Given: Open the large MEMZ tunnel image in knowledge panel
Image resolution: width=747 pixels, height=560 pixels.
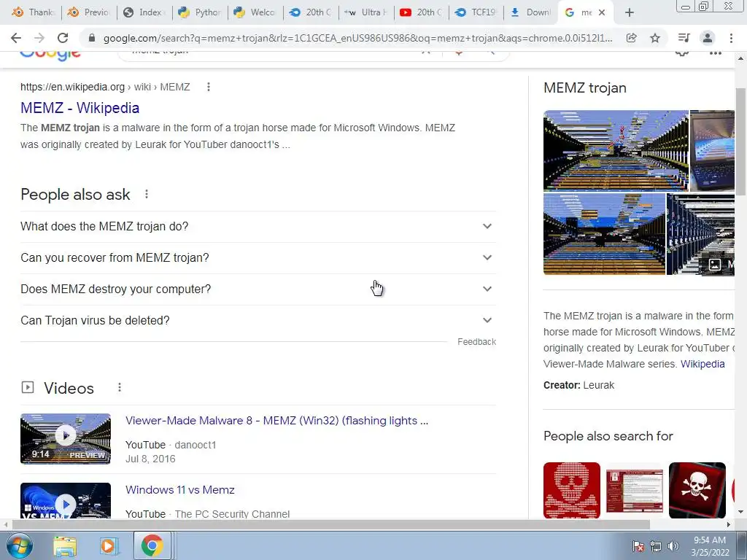Looking at the screenshot, I should 616,150.
